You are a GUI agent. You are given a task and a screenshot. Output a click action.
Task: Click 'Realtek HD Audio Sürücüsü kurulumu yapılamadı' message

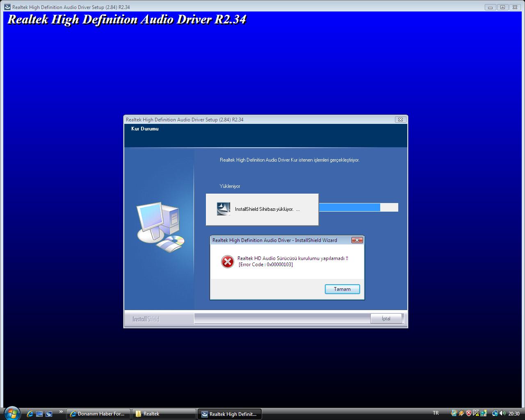293,258
